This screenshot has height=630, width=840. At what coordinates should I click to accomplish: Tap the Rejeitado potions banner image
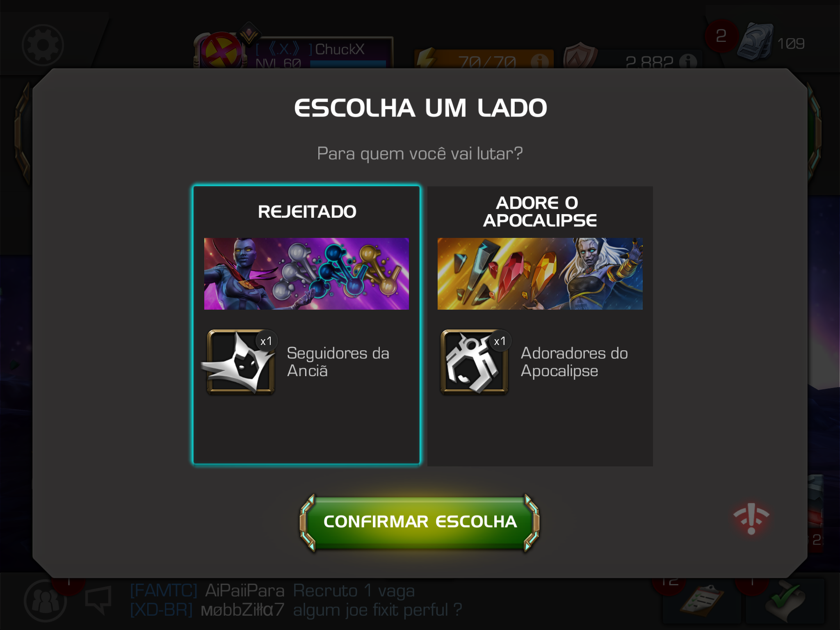pos(306,274)
